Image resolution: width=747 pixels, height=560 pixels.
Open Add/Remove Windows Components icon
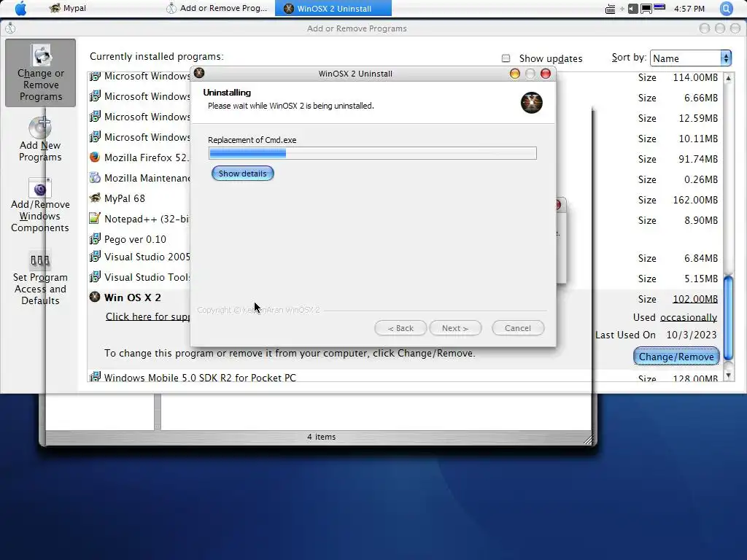40,206
